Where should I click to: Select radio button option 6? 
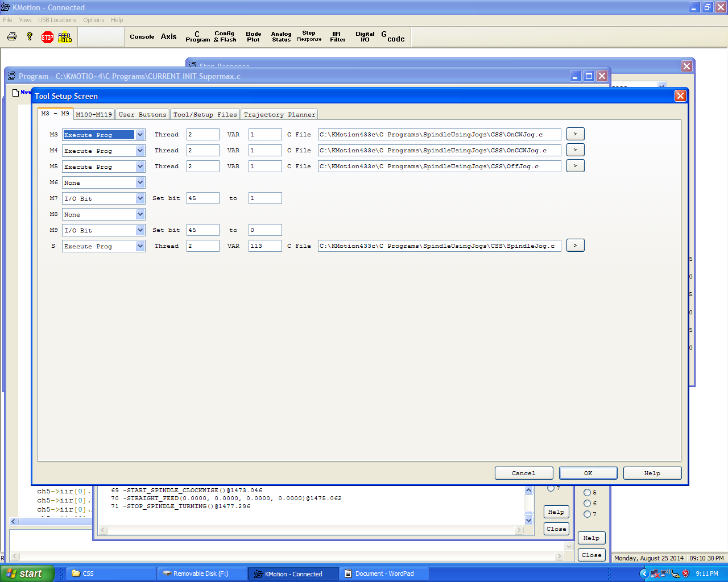pyautogui.click(x=587, y=504)
